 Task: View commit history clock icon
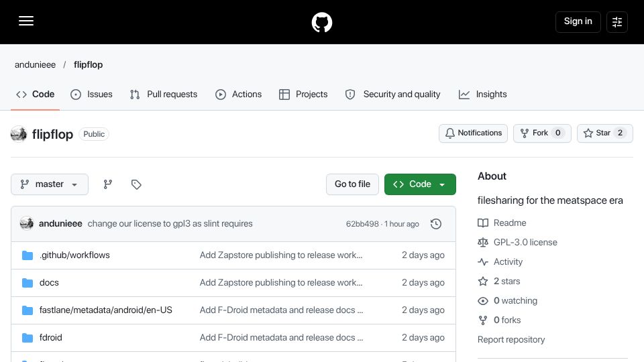point(436,224)
